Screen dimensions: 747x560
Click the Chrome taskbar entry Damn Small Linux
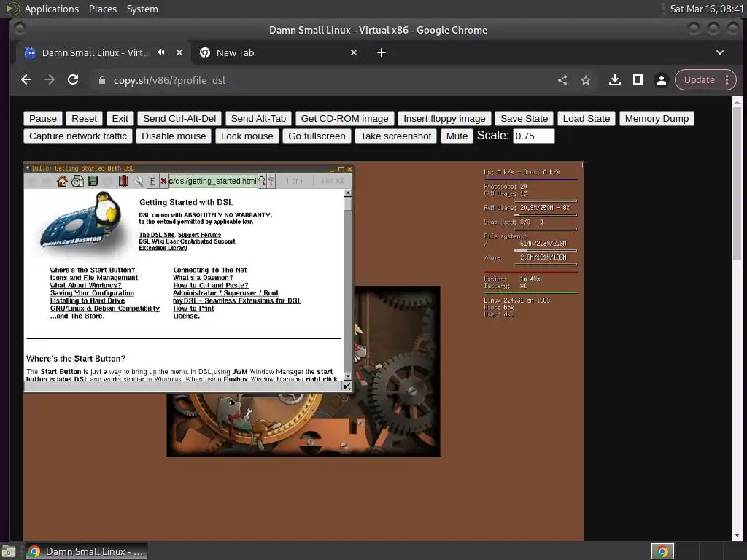(86, 551)
